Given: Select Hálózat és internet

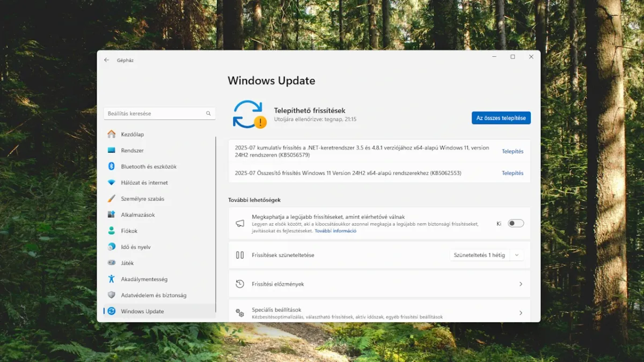Looking at the screenshot, I should pyautogui.click(x=159, y=182).
